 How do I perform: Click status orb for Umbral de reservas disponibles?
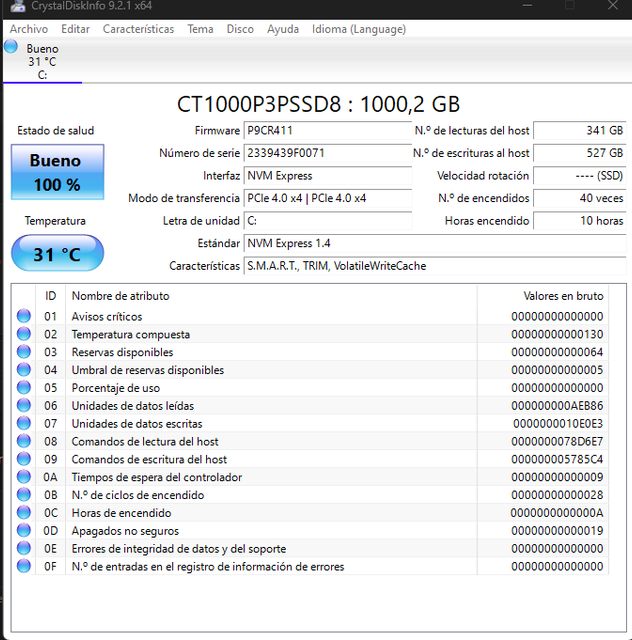click(x=24, y=369)
